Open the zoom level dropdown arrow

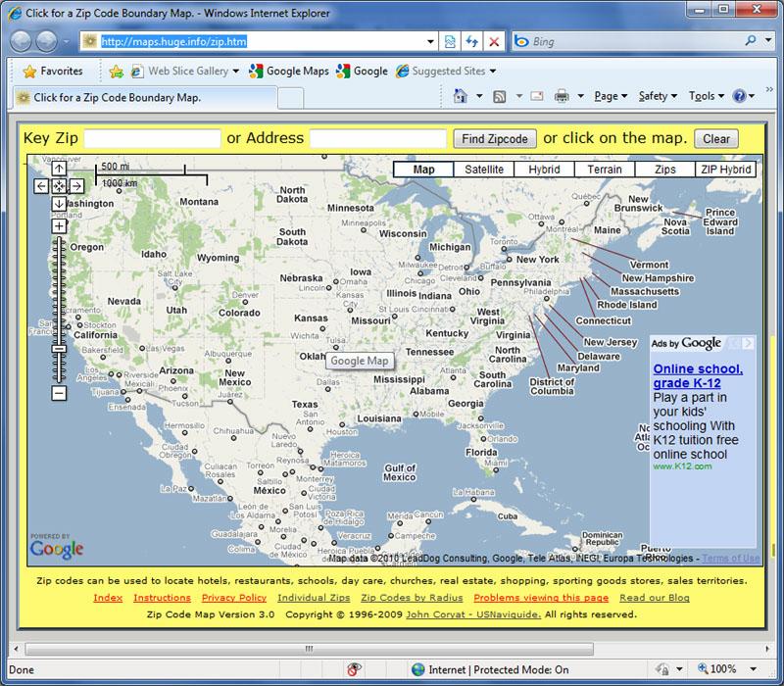753,669
